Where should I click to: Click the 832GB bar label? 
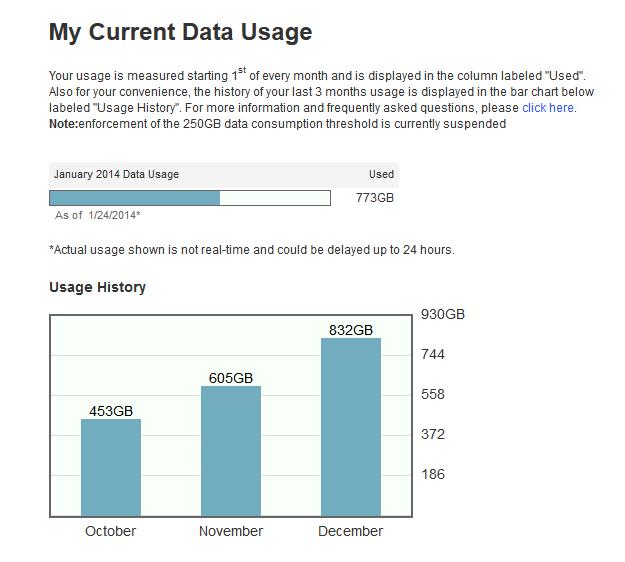[x=351, y=330]
